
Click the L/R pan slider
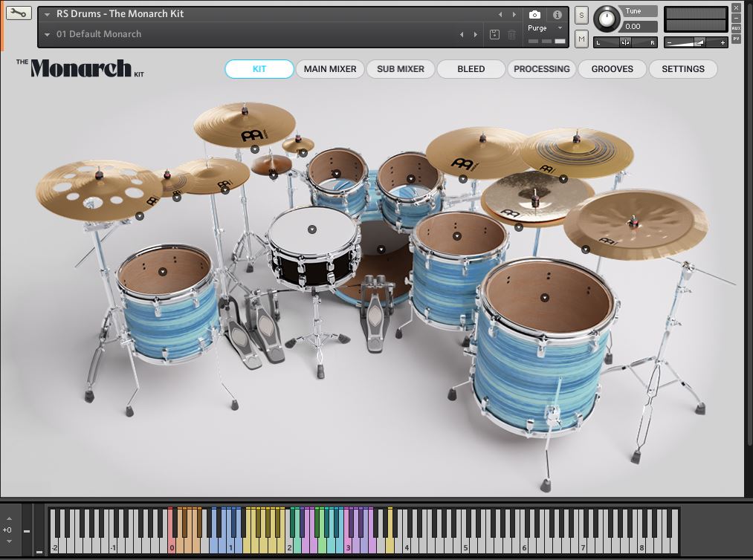point(625,43)
